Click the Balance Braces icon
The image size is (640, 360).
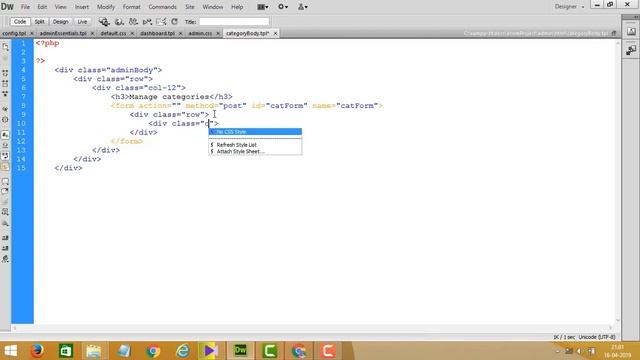[x=5, y=120]
